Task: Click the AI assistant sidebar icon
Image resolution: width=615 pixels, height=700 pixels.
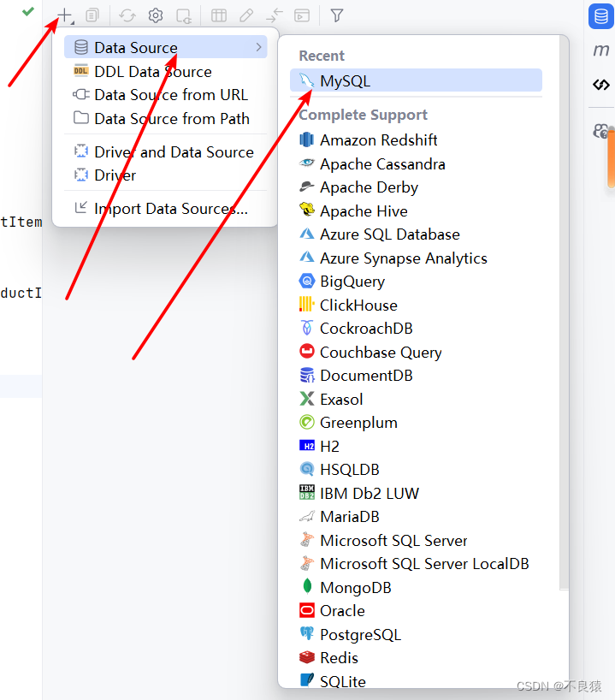Action: coord(600,131)
